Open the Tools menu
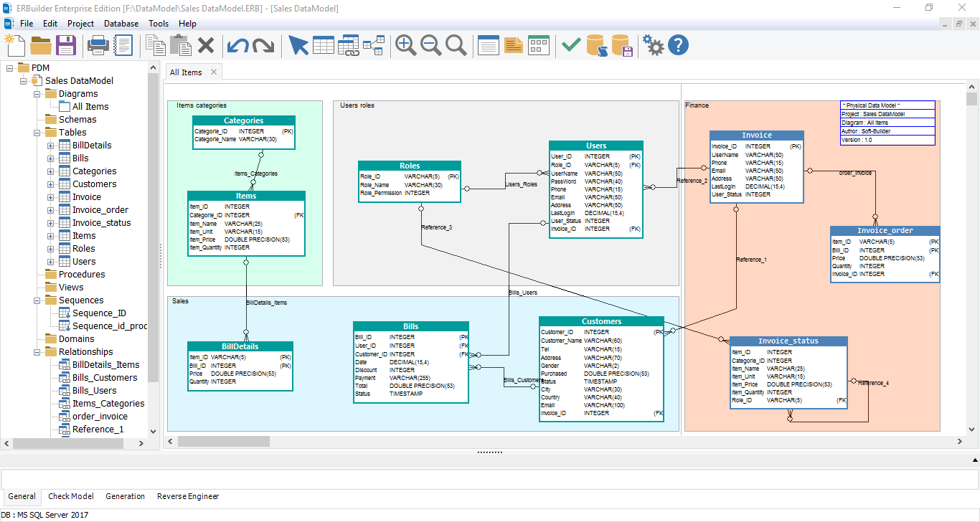This screenshot has width=980, height=522. pos(158,23)
